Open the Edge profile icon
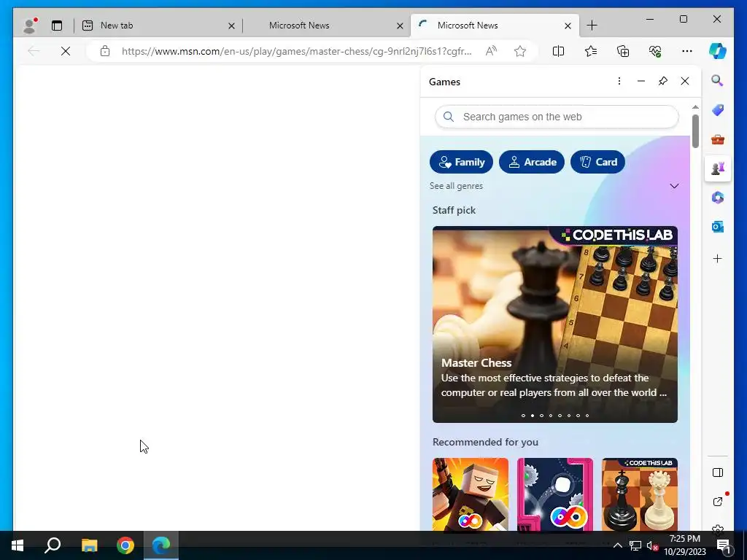The height and width of the screenshot is (560, 747). pos(30,26)
